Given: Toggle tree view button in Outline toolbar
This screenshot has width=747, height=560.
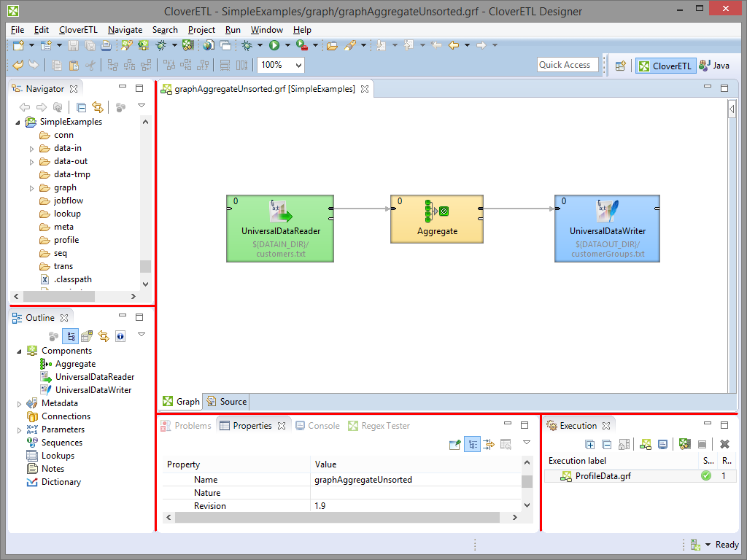Looking at the screenshot, I should coord(71,336).
